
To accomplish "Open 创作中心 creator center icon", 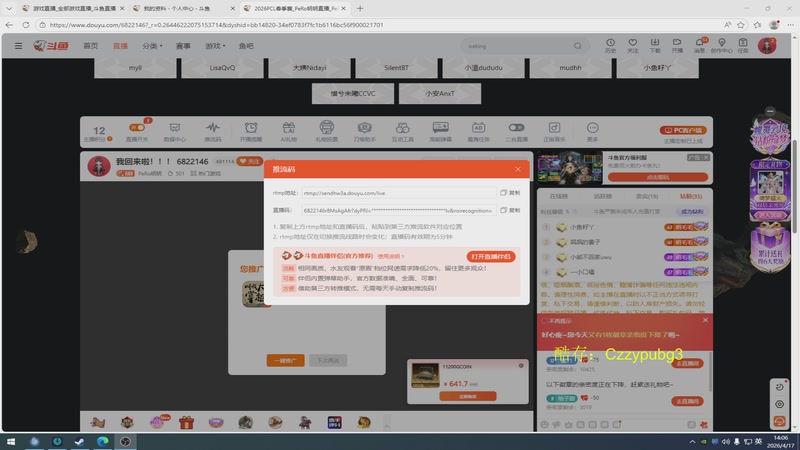I will (x=721, y=46).
